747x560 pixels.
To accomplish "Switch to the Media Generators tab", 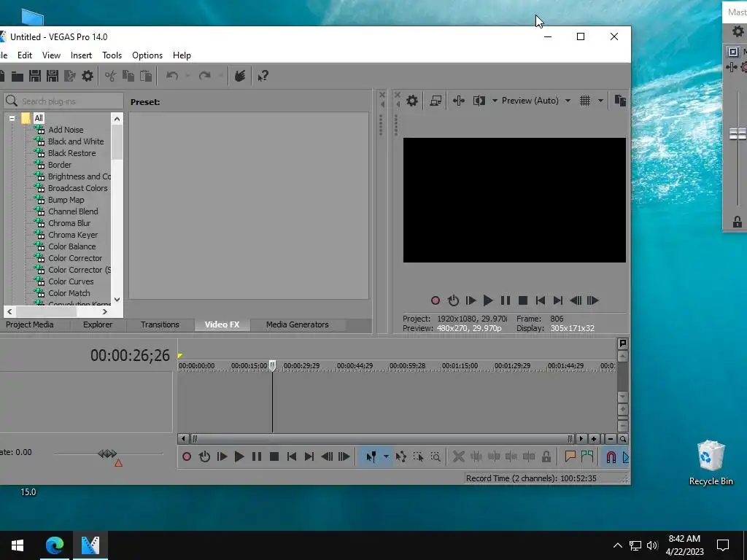I will click(x=298, y=324).
